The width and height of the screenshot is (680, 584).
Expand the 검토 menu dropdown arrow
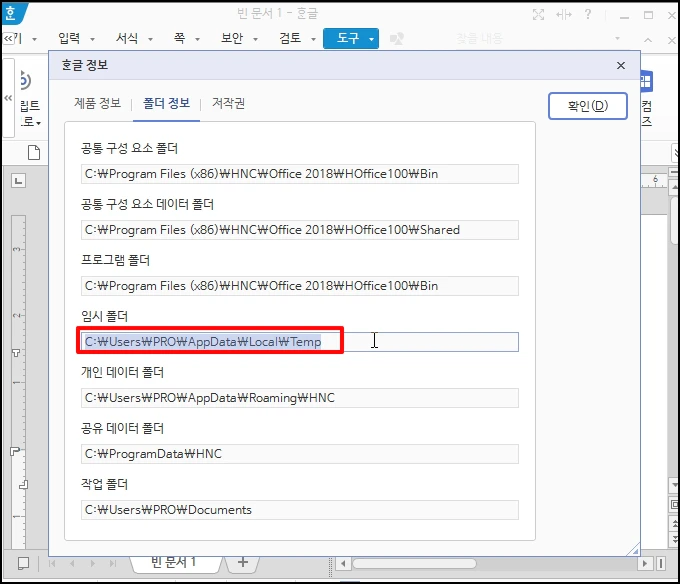[314, 39]
